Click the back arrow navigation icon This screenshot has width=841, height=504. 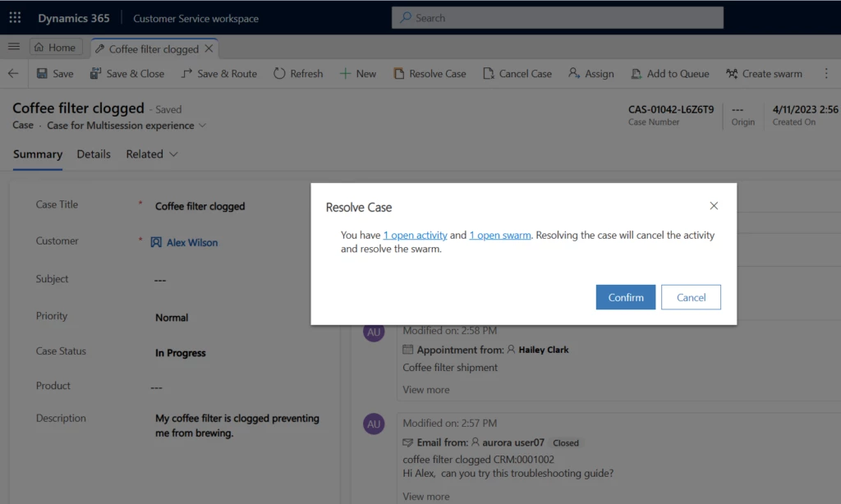click(13, 73)
